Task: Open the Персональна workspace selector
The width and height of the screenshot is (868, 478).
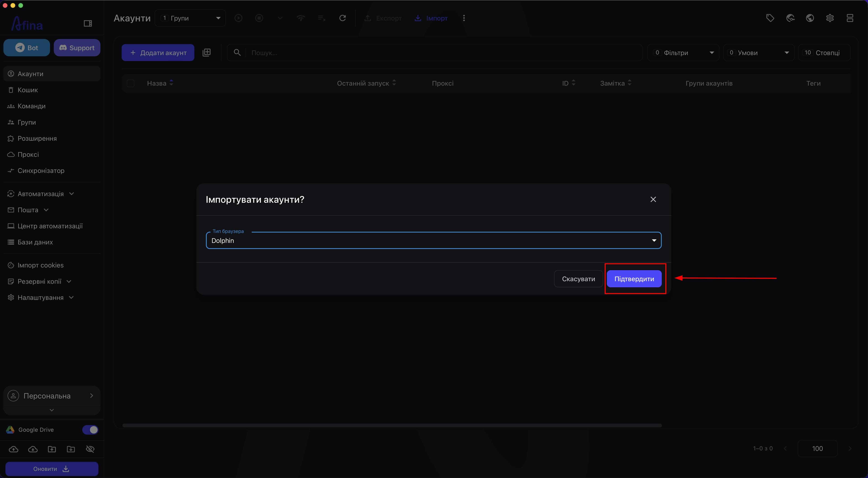Action: (x=52, y=396)
